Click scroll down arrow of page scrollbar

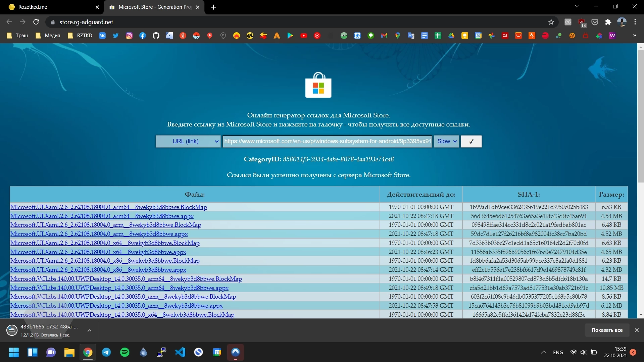pyautogui.click(x=640, y=315)
